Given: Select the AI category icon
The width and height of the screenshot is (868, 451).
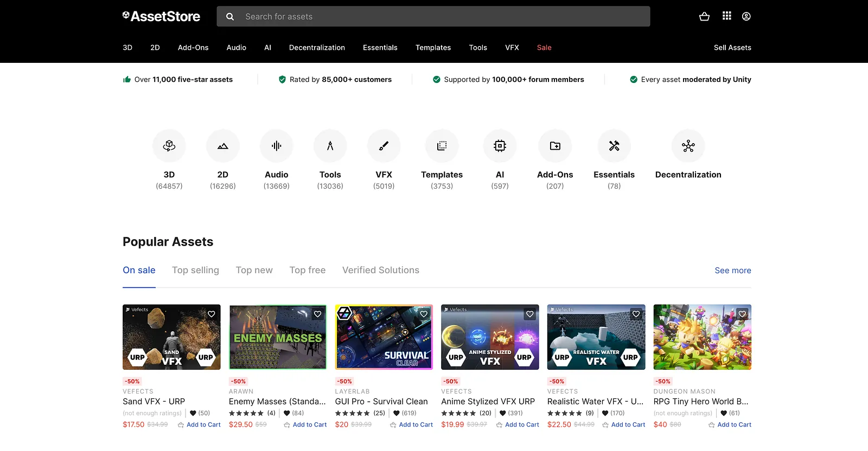Looking at the screenshot, I should click(500, 146).
